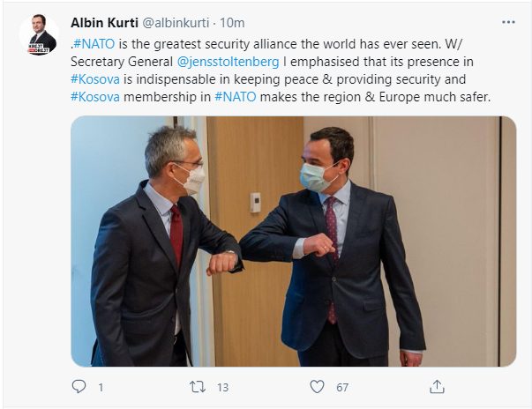Open the elbow-bump photo attachment
532x409 pixels.
tap(294, 242)
